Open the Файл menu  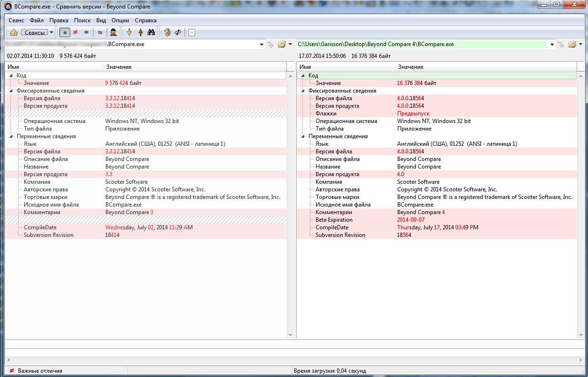(37, 20)
